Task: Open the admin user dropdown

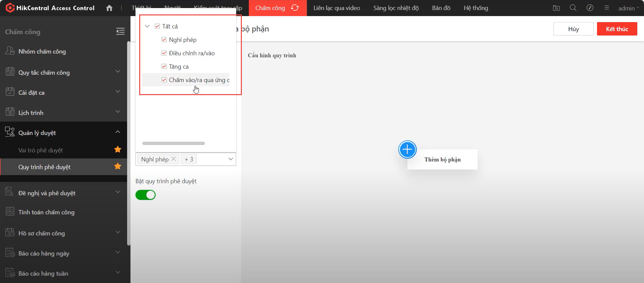Action: pos(628,8)
